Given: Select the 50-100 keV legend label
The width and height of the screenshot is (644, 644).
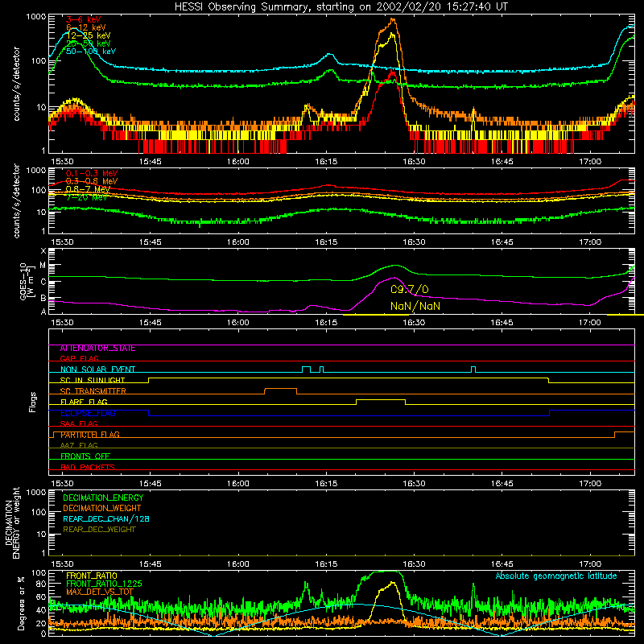Looking at the screenshot, I should pyautogui.click(x=91, y=51).
